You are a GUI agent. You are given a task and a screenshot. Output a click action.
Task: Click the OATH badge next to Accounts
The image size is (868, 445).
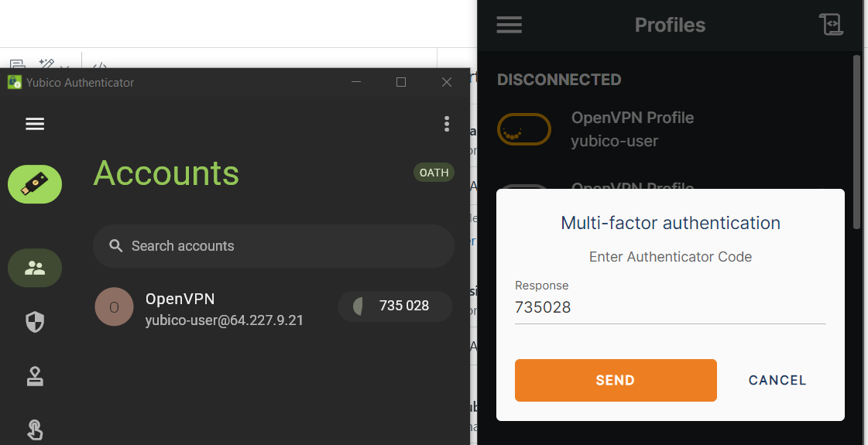click(x=434, y=173)
